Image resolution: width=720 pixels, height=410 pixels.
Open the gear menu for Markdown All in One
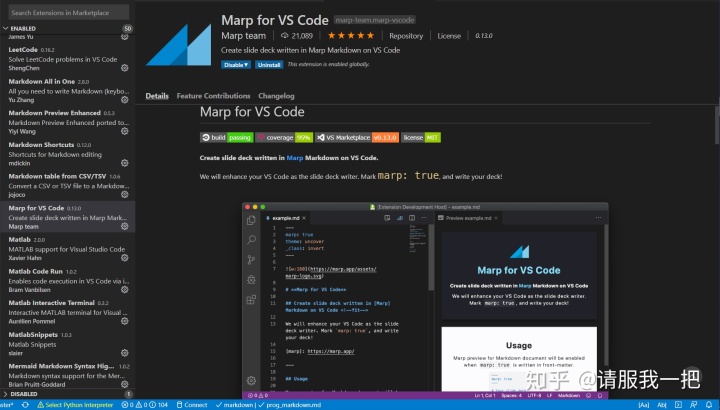click(x=124, y=100)
